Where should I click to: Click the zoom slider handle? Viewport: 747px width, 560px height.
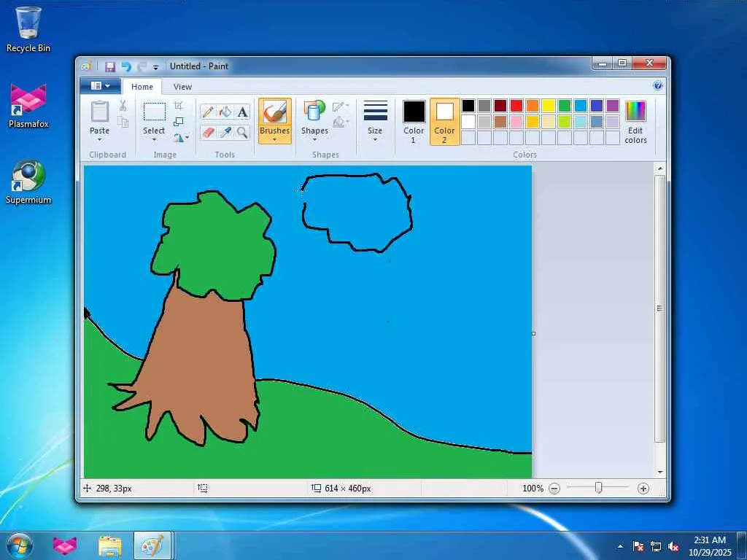click(x=599, y=488)
